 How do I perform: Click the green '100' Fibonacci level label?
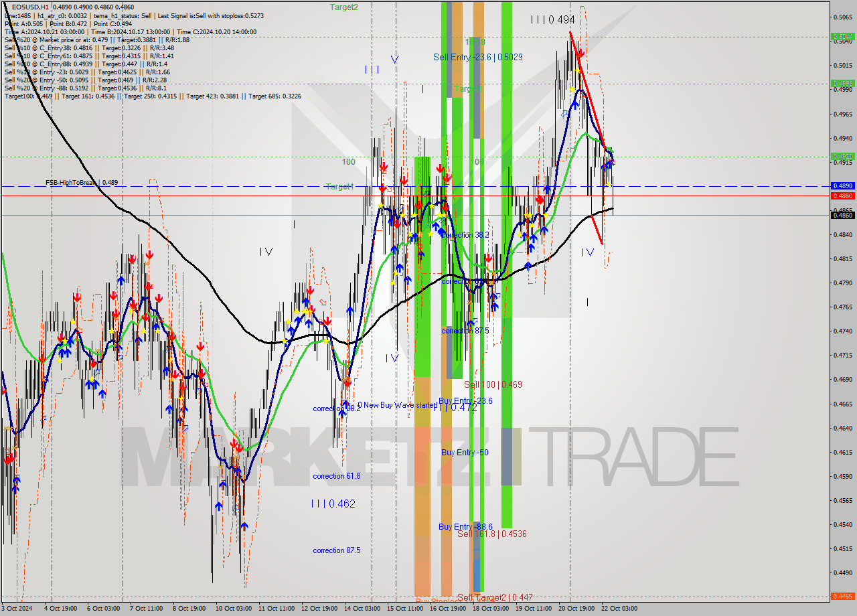point(348,162)
